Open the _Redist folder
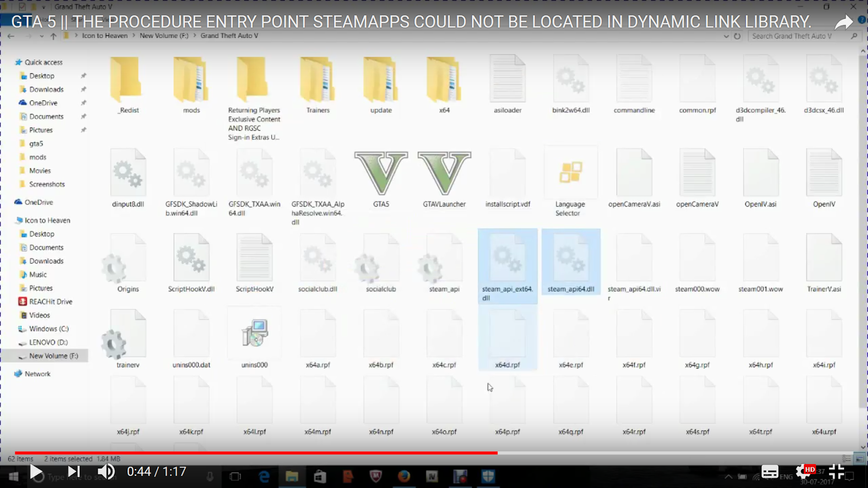This screenshot has height=488, width=868. click(x=129, y=84)
